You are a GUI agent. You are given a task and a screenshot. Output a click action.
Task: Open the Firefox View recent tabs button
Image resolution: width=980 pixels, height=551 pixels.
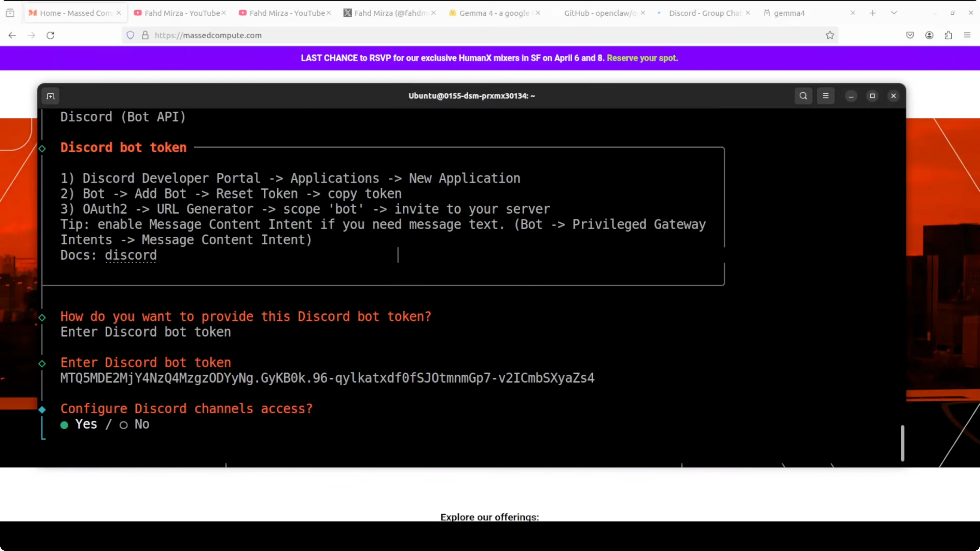click(10, 13)
